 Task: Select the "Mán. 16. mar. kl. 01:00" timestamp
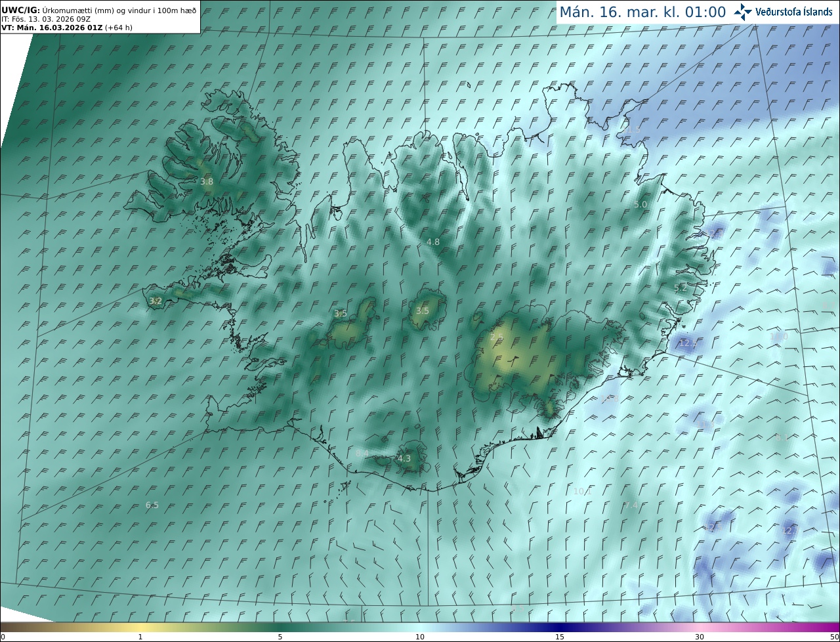[642, 12]
